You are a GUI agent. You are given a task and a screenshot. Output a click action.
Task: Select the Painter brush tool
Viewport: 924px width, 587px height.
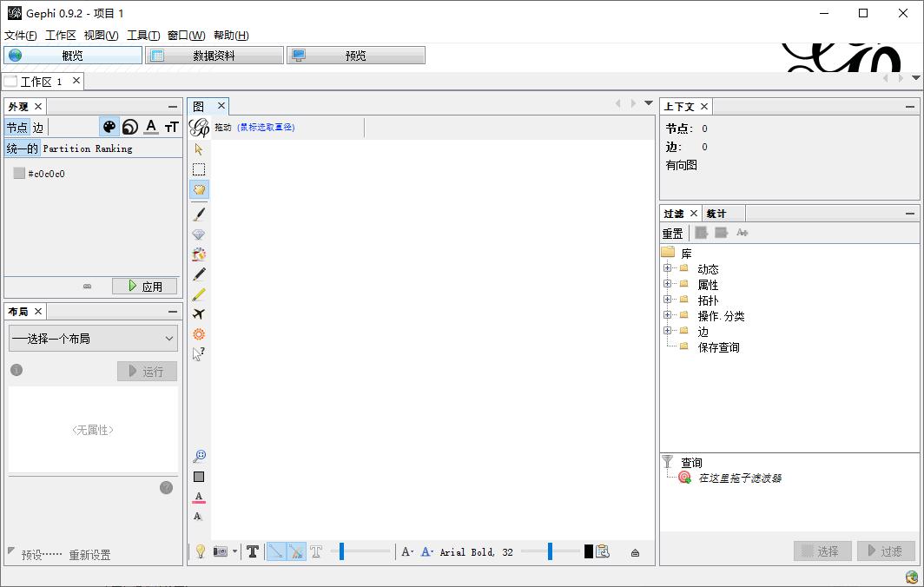(199, 214)
